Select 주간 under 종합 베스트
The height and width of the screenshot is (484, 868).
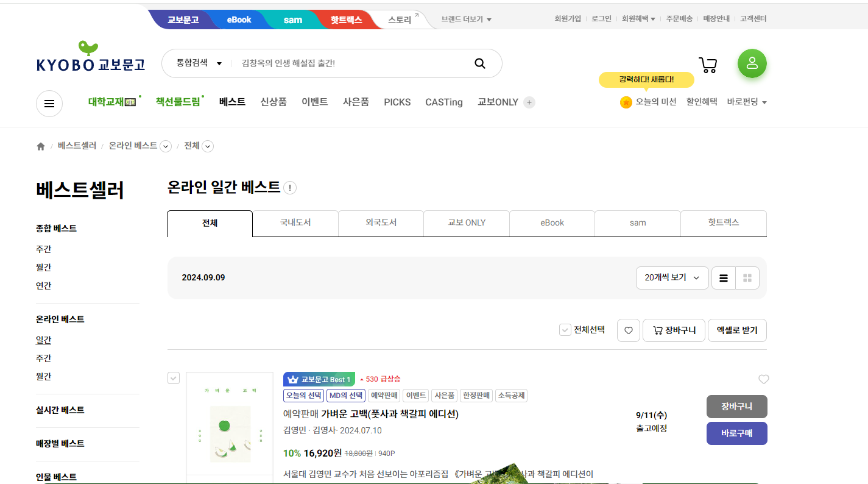click(43, 249)
